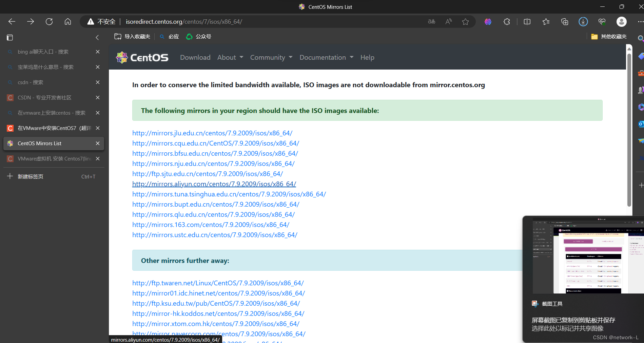Open the 公众号 bookmark

pyautogui.click(x=199, y=37)
